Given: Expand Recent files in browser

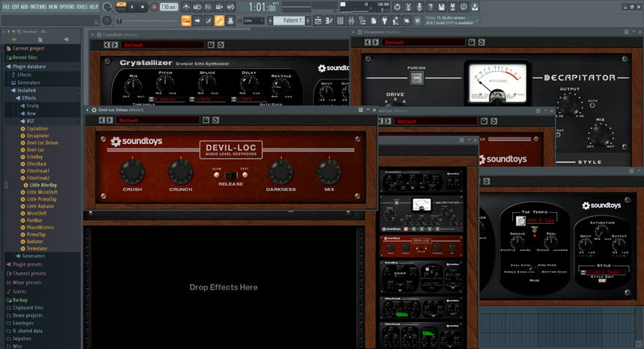Looking at the screenshot, I should 25,58.
